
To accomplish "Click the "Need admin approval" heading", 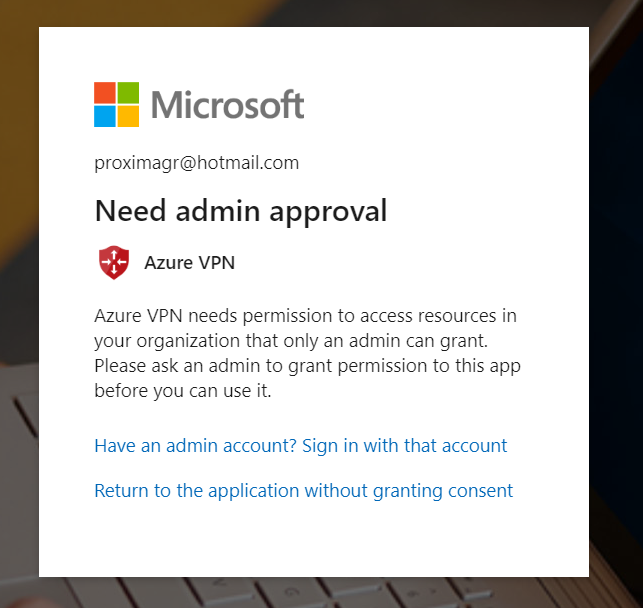I will 240,211.
